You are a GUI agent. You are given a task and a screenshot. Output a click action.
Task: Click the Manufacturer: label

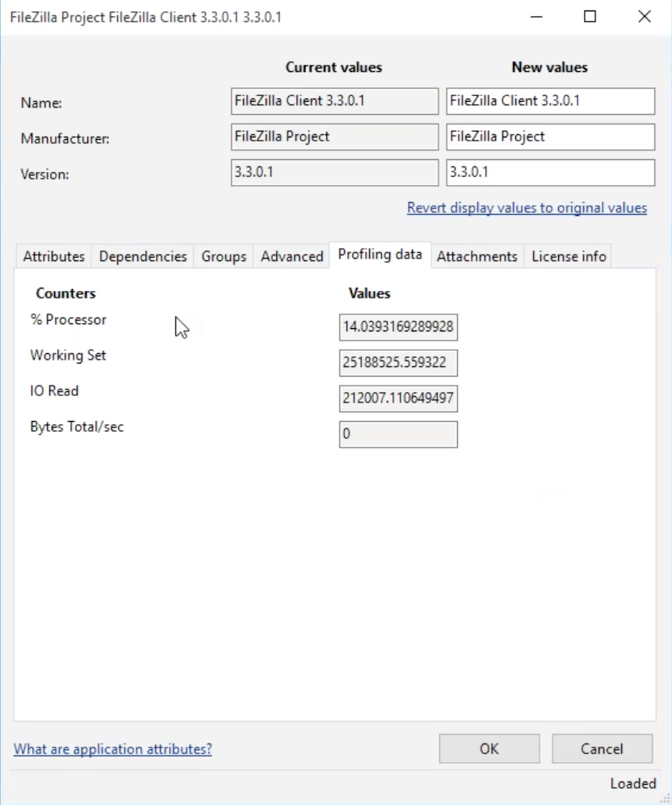click(65, 139)
